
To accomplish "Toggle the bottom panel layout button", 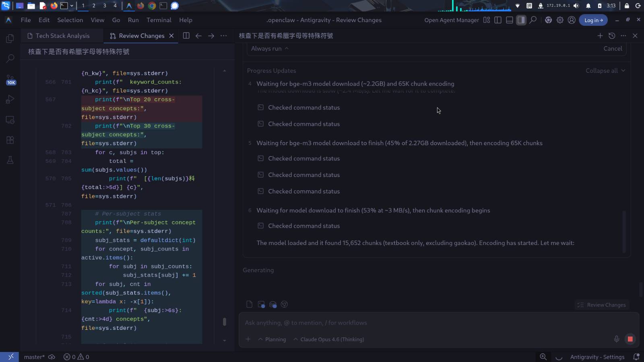I will coord(509,20).
